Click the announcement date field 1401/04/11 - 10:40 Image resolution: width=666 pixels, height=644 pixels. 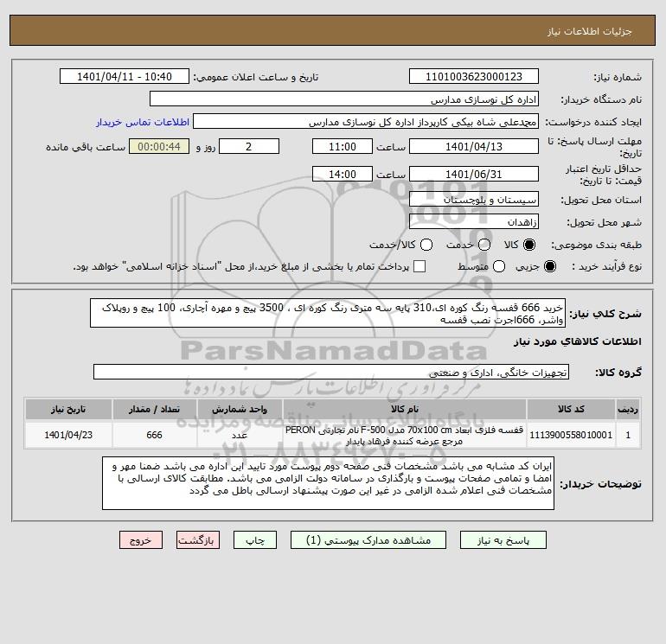pyautogui.click(x=124, y=76)
